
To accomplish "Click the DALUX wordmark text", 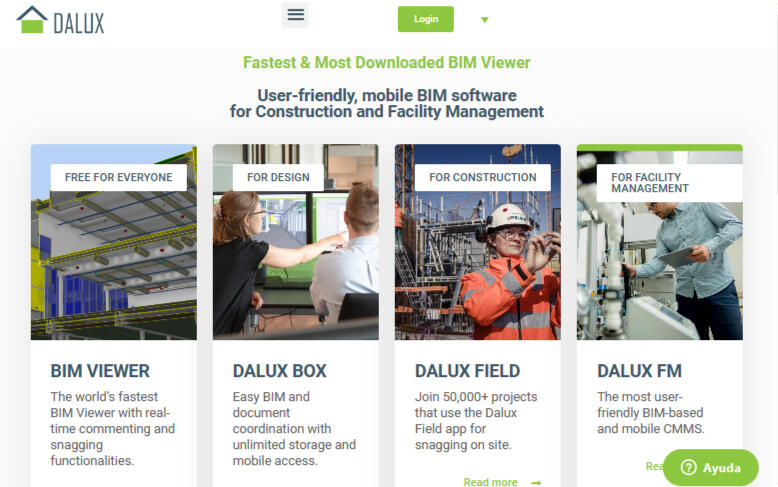I will (x=78, y=23).
